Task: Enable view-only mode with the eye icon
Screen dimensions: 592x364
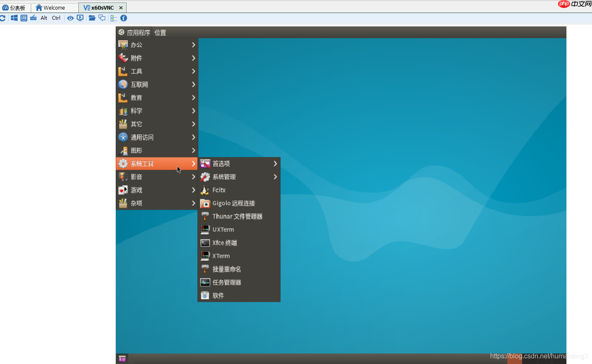Action: click(70, 18)
